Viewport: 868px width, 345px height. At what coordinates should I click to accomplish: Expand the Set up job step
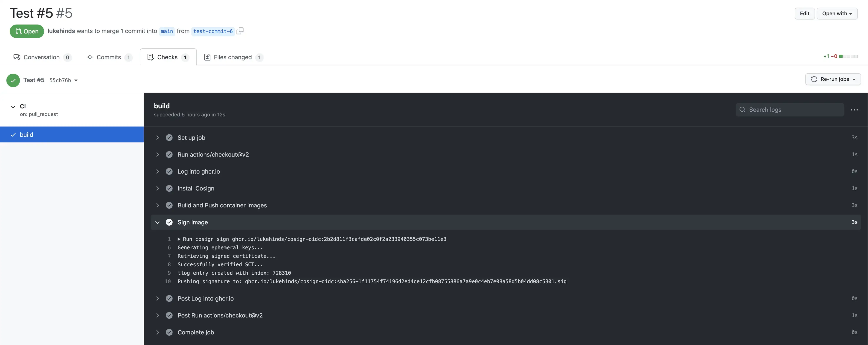coord(157,138)
